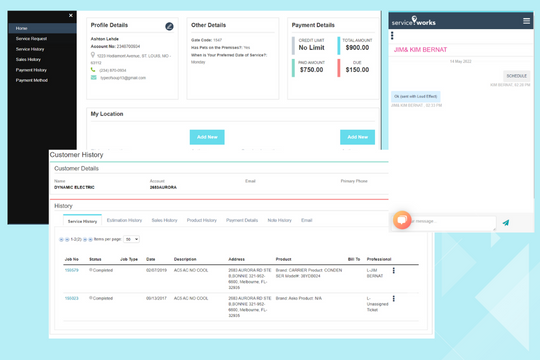Click the SCHEDULE chat message bubble
540x360 pixels.
[x=516, y=76]
